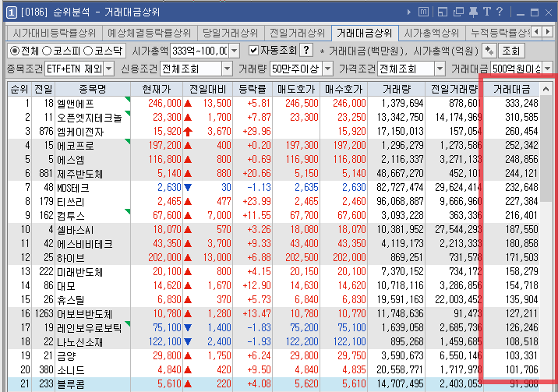Select stock 미래반도체 row
This screenshot has width=558, height=392.
point(274,272)
